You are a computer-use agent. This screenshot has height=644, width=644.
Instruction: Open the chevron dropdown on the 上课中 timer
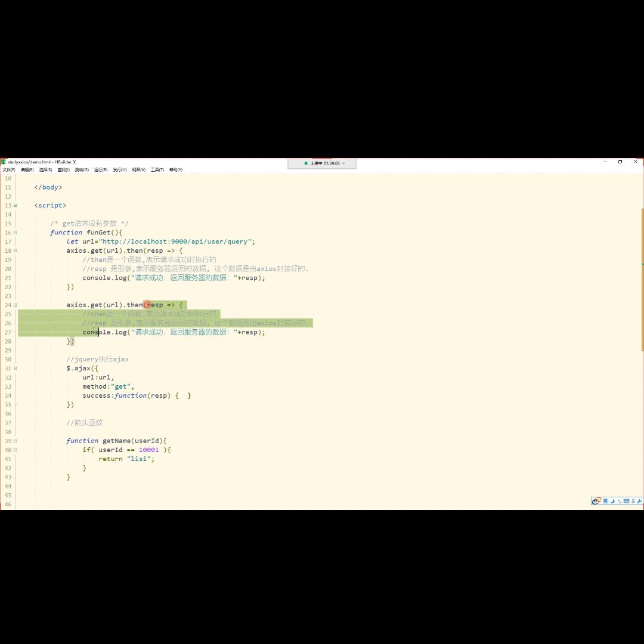tap(344, 163)
